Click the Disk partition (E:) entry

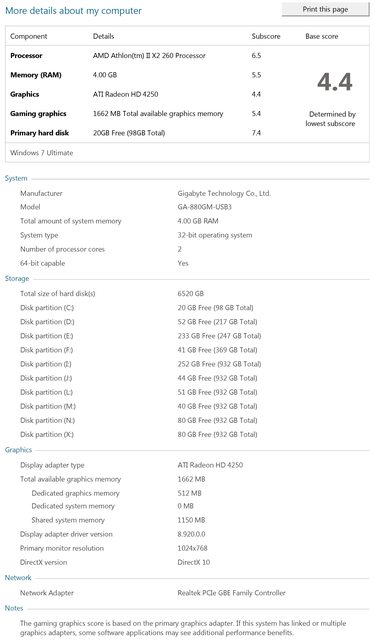click(47, 336)
